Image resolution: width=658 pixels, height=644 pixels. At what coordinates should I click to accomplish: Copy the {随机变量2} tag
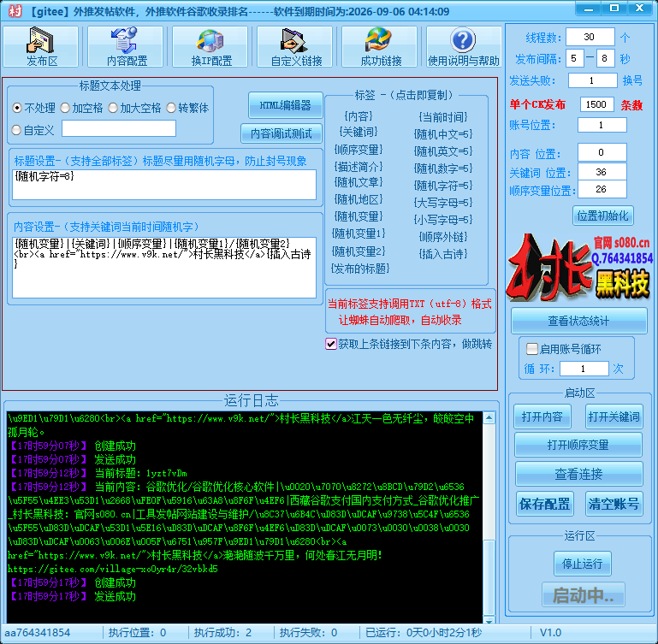359,251
